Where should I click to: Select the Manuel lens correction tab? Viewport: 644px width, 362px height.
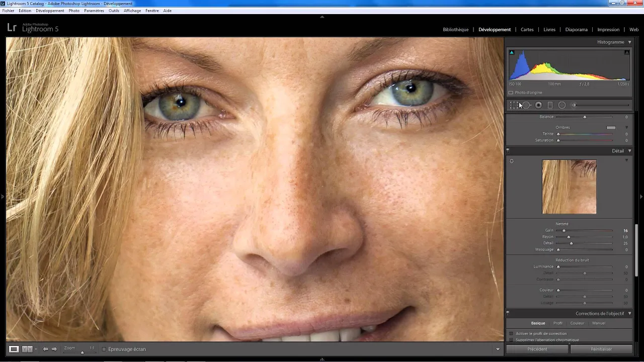[x=599, y=323]
